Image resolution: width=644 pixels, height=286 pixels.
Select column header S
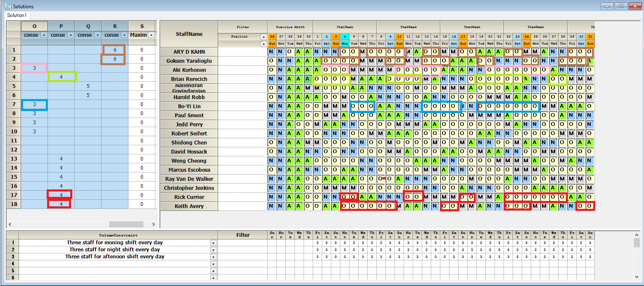click(142, 26)
